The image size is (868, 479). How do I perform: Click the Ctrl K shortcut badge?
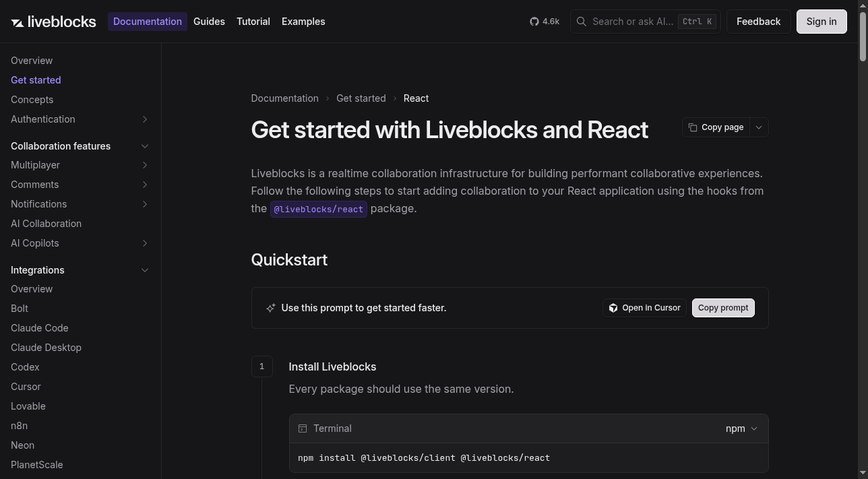[x=697, y=22]
